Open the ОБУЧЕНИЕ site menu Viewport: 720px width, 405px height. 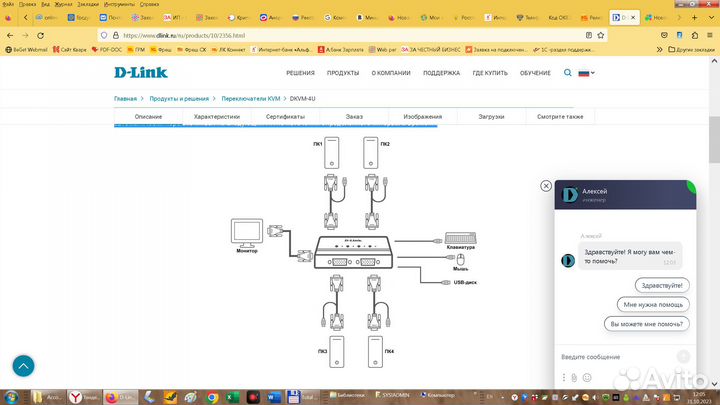[x=535, y=73]
